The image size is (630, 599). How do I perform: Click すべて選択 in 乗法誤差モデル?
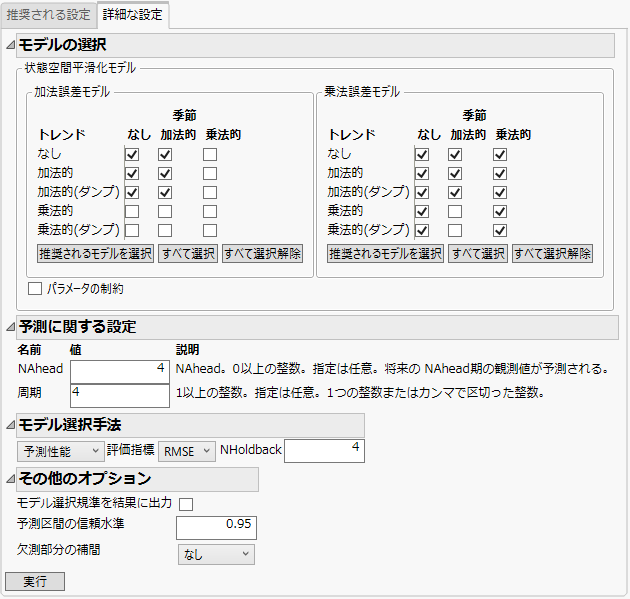[478, 254]
